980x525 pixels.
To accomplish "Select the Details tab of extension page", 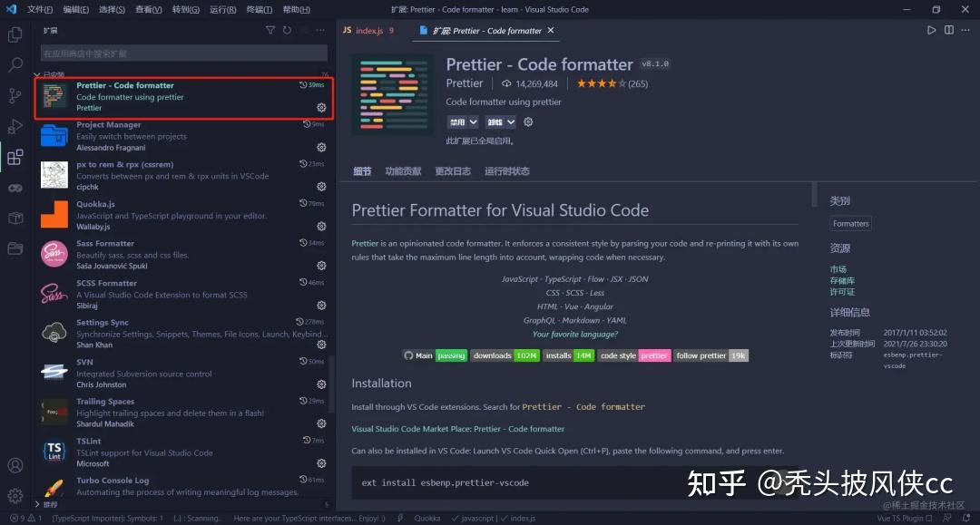I will (362, 171).
